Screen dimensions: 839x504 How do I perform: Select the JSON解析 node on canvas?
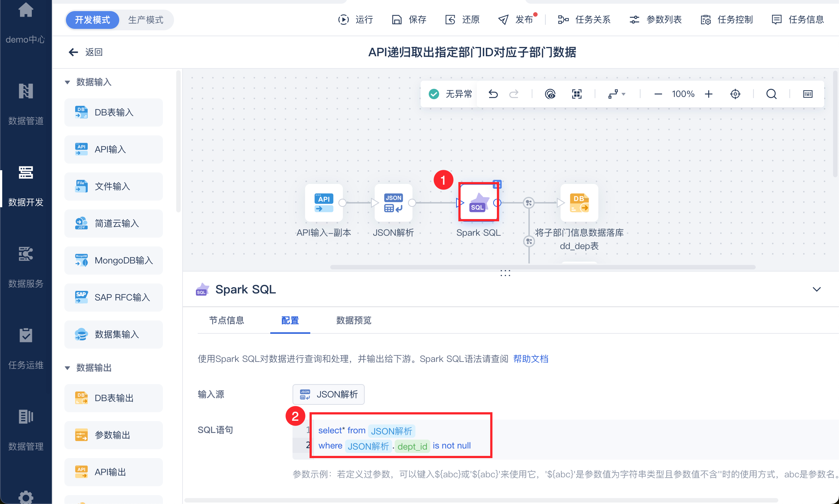(393, 203)
